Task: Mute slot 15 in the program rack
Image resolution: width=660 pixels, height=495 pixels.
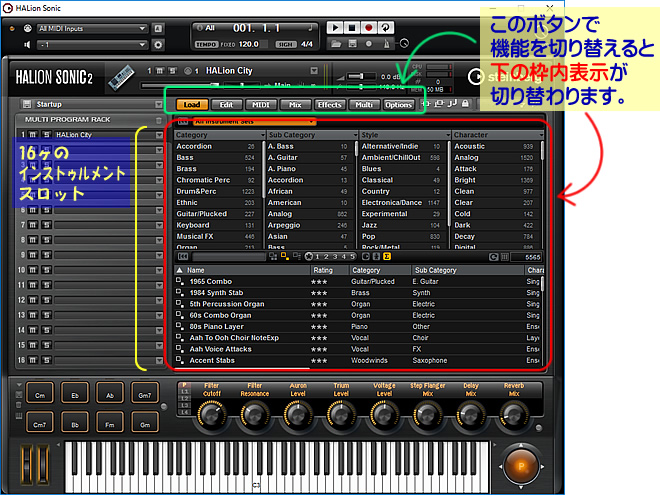Action: pos(32,345)
